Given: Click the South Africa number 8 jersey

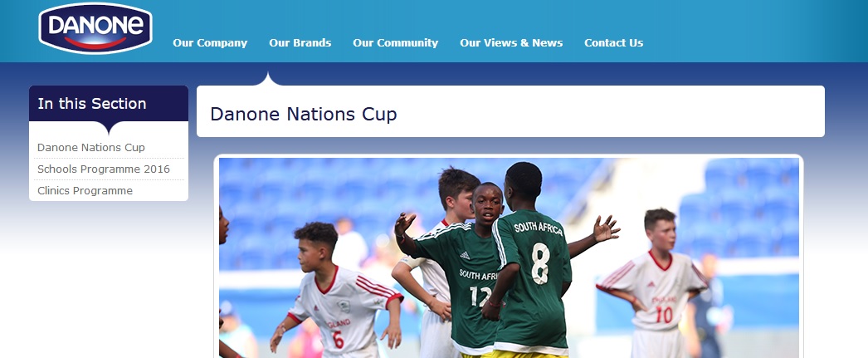Looking at the screenshot, I should pos(531,277).
